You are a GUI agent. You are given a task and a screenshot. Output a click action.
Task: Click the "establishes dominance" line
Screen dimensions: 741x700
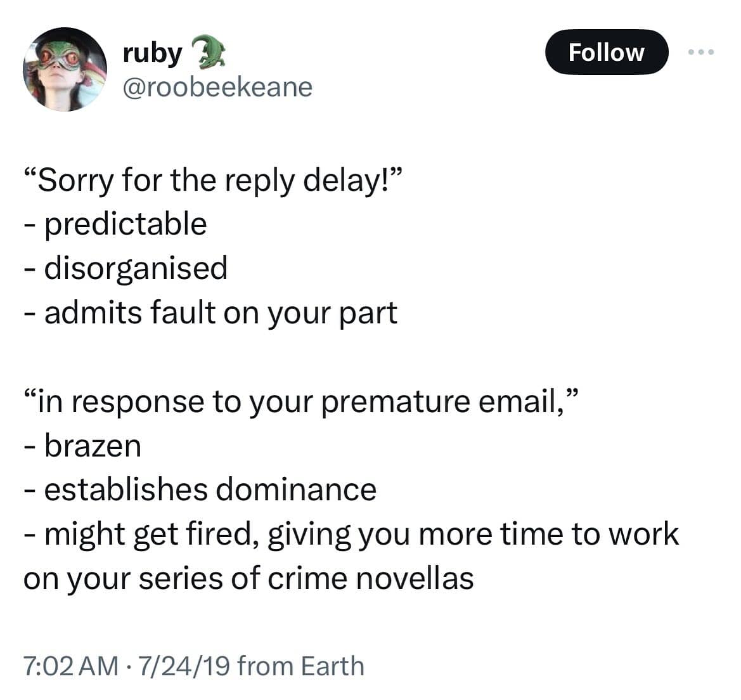pos(200,489)
